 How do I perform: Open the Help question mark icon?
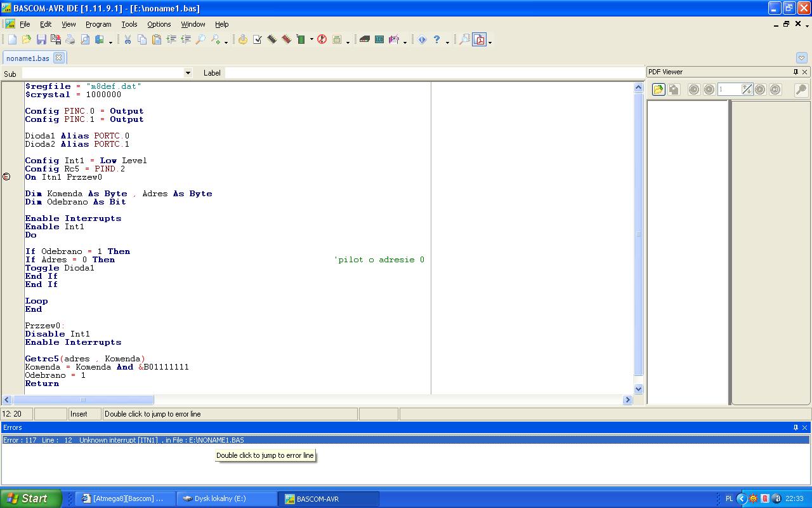pos(436,39)
